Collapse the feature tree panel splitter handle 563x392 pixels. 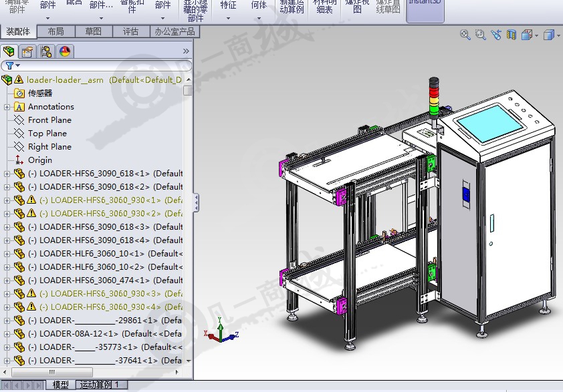coord(196,203)
